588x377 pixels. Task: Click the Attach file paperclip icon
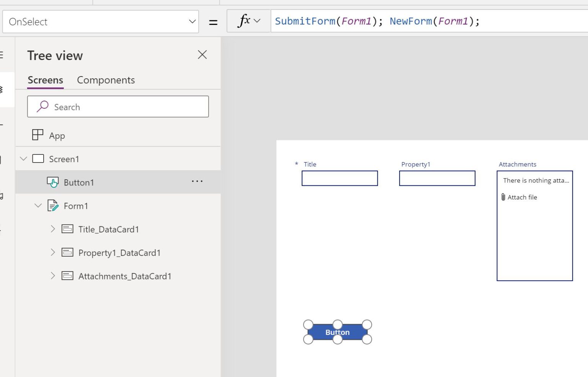(x=503, y=197)
